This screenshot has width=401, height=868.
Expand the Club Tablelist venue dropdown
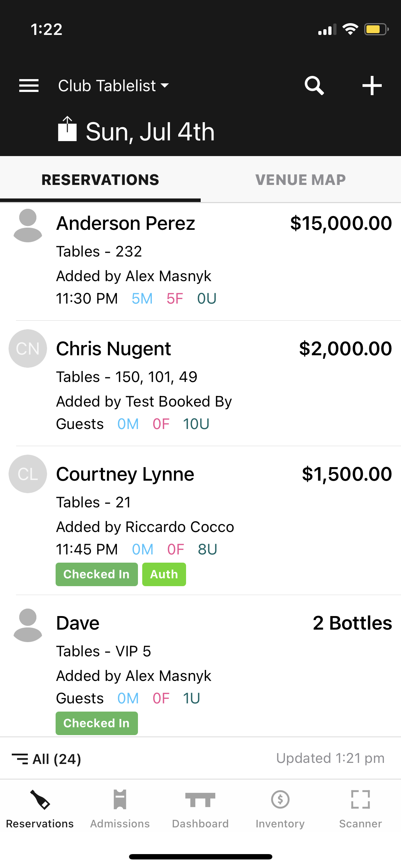point(113,86)
